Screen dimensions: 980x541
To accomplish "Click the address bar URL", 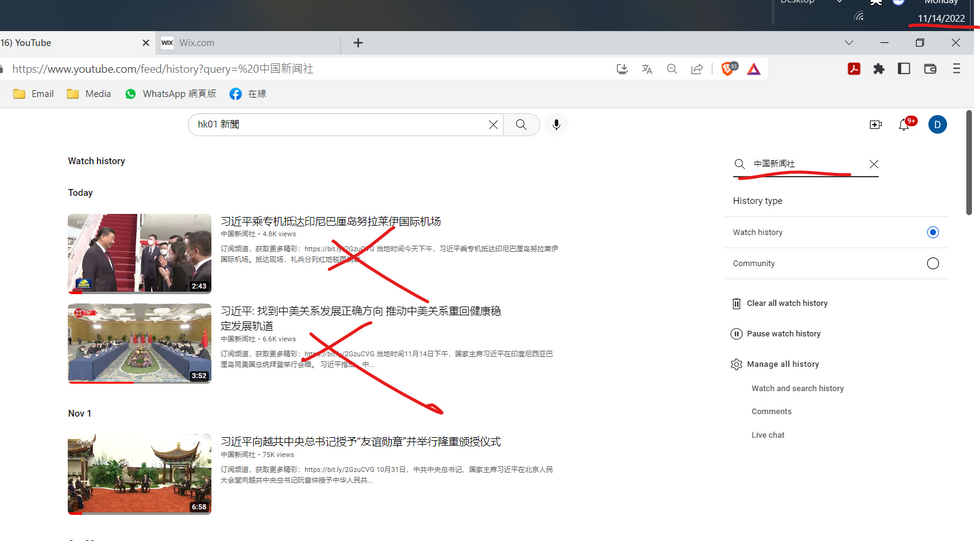I will tap(162, 69).
